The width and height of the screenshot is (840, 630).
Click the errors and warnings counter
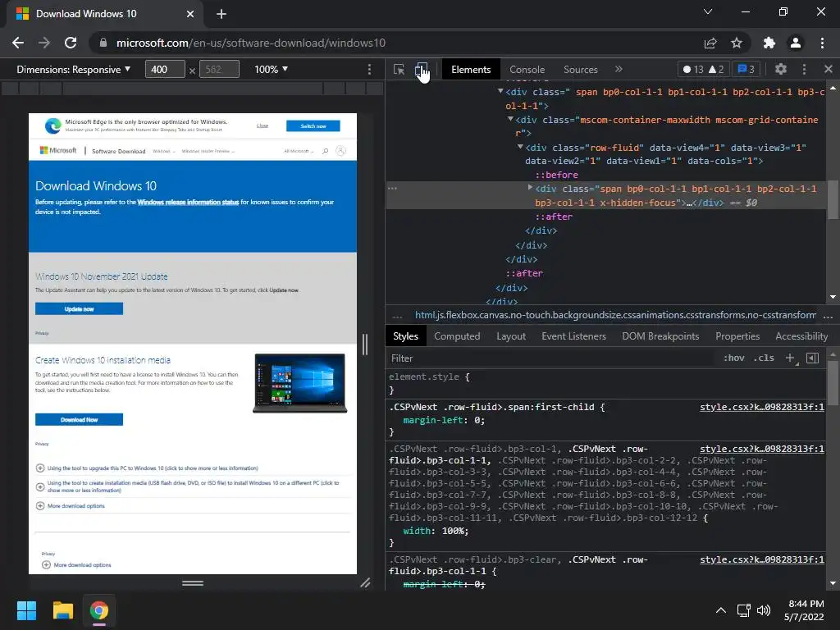coord(703,69)
